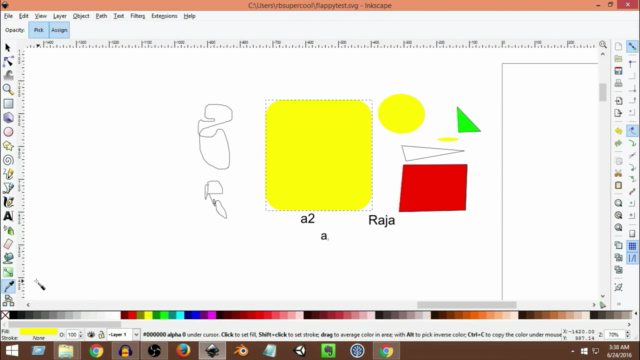The height and width of the screenshot is (360, 640).
Task: Open the Object menu
Action: 81,16
